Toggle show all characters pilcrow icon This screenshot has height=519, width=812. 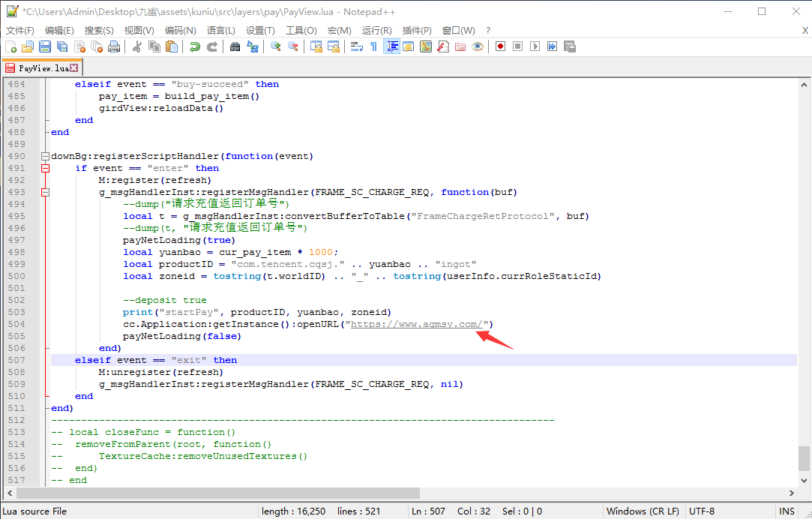[373, 46]
